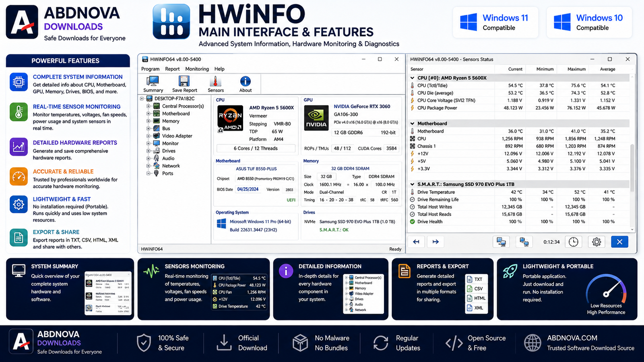644x362 pixels.
Task: Open the Report menu
Action: (x=172, y=69)
